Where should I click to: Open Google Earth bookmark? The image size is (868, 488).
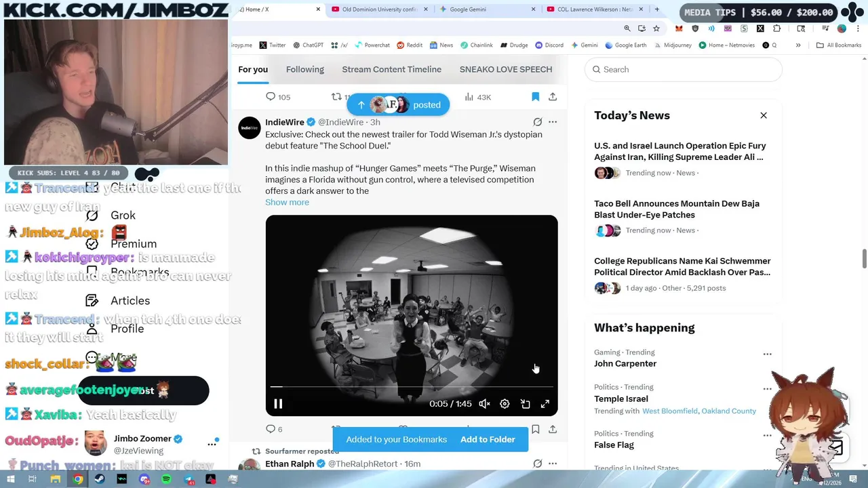tap(626, 45)
